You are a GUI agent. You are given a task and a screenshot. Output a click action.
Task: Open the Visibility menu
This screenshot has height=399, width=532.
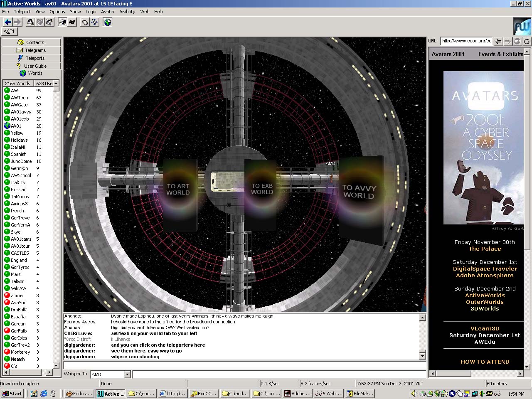pos(127,12)
